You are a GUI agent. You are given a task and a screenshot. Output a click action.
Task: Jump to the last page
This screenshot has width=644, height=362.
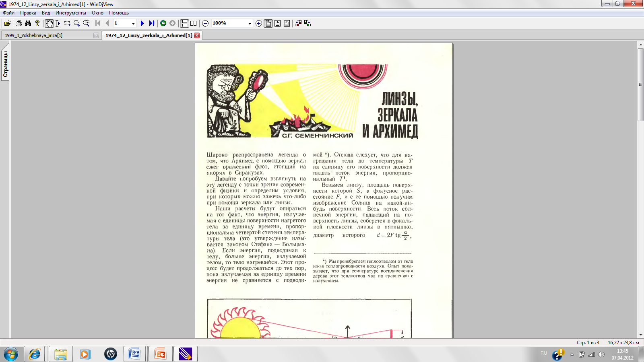pyautogui.click(x=151, y=23)
